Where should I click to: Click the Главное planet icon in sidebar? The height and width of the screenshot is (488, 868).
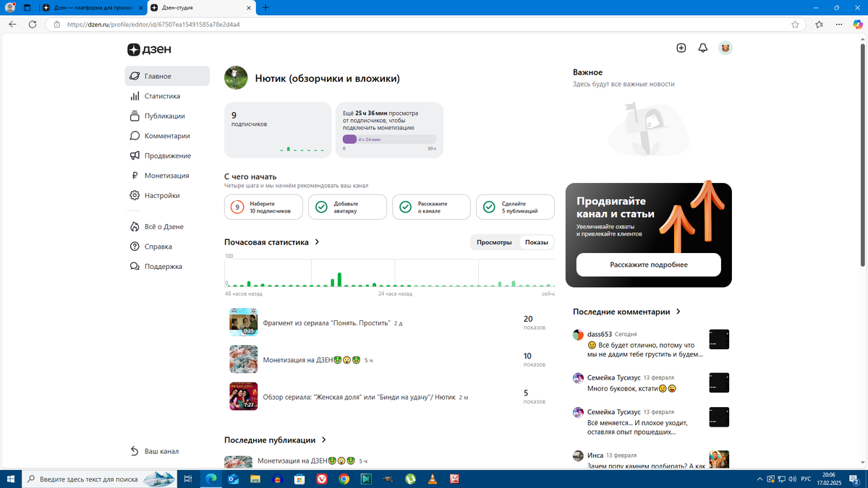135,76
